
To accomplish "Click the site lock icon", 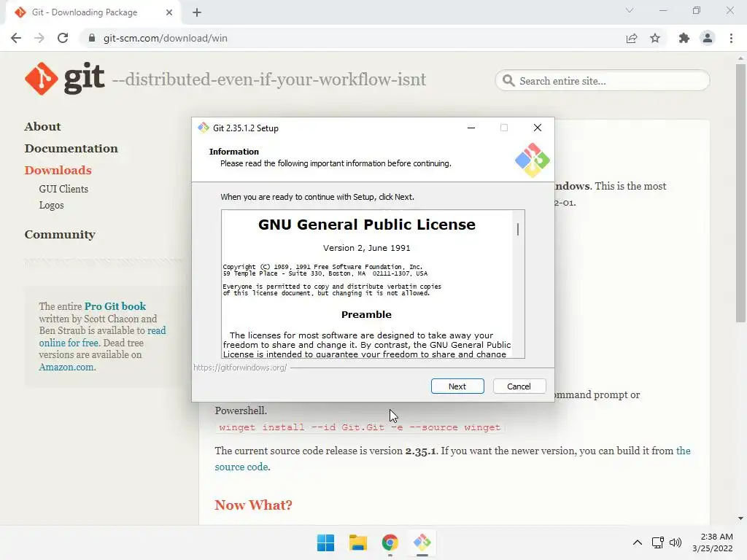I will [92, 38].
